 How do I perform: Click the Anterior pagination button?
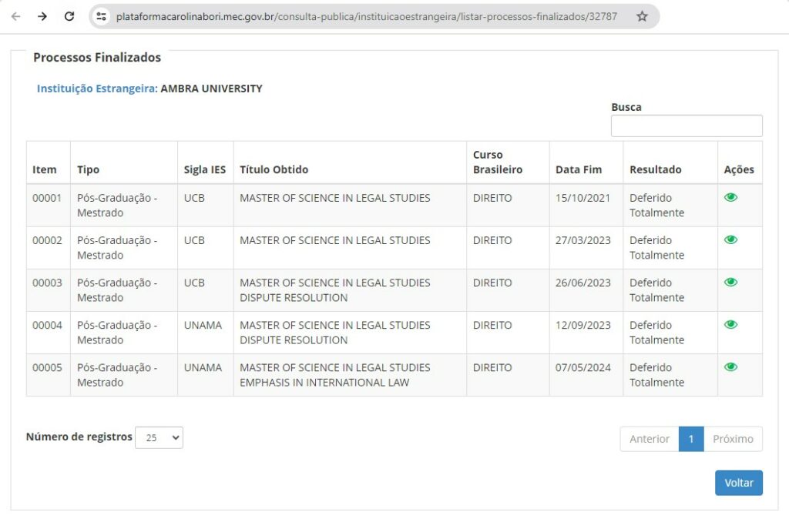pos(649,439)
